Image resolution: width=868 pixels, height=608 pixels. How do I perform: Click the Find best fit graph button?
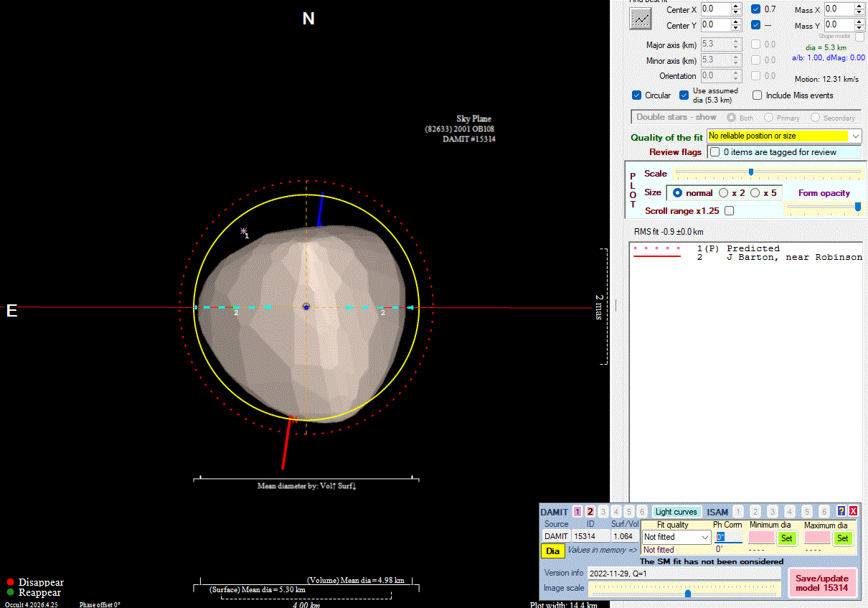pos(640,19)
